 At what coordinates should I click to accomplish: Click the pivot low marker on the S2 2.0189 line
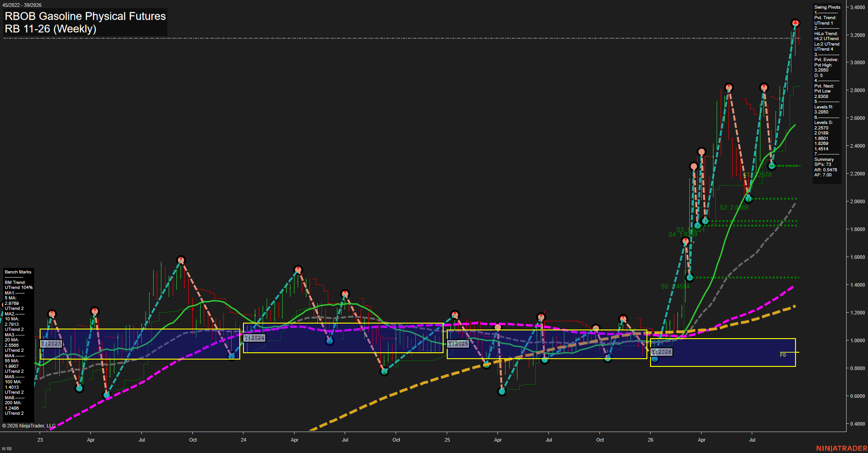coord(748,198)
